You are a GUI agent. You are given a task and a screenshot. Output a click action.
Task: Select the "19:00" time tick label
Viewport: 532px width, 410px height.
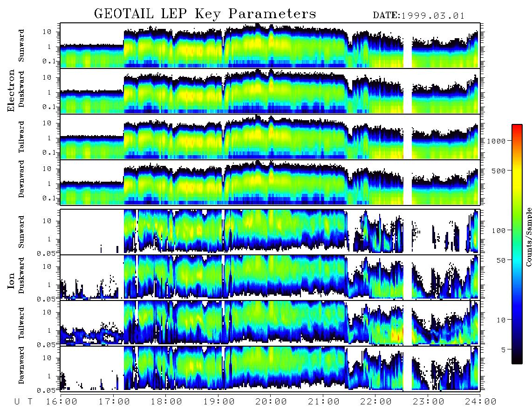coord(219,402)
